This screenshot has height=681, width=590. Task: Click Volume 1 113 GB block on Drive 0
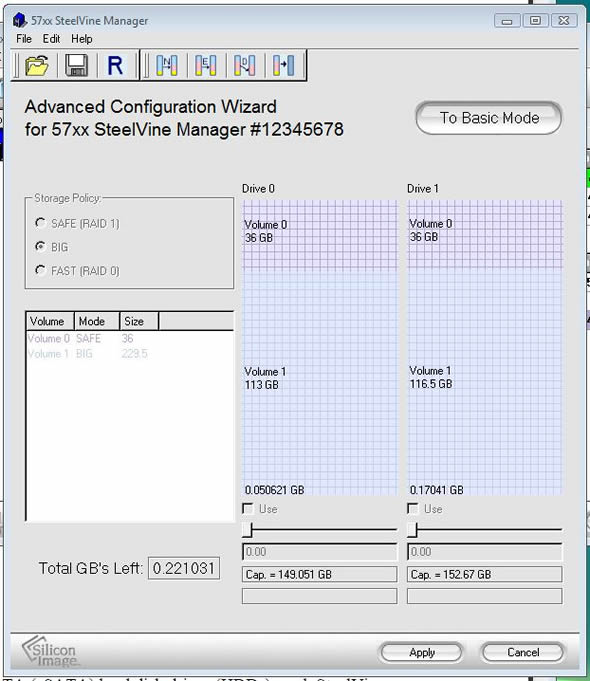tap(319, 378)
